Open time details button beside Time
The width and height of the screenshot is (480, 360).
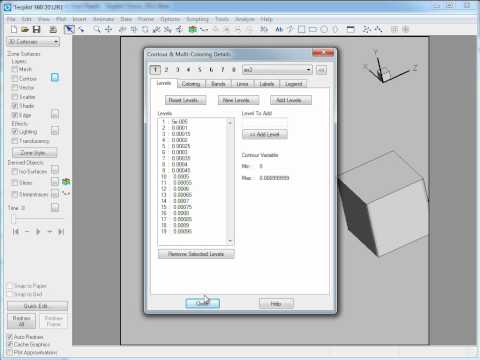coord(55,207)
